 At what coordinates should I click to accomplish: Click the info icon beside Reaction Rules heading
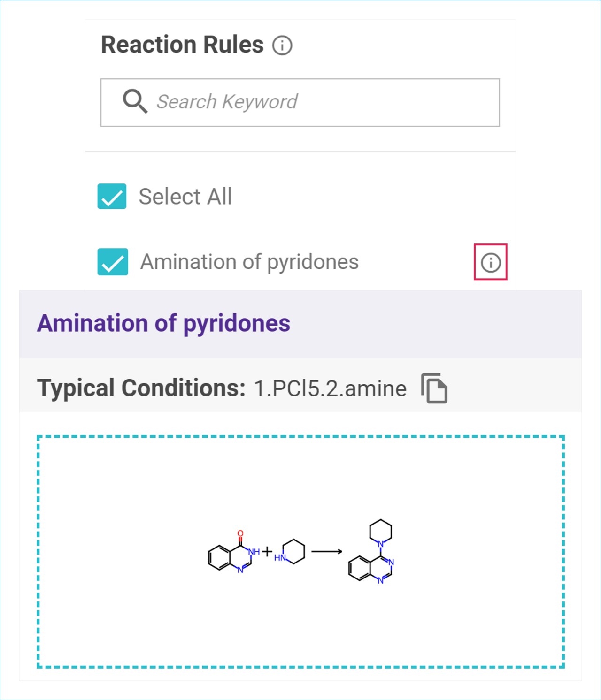282,46
